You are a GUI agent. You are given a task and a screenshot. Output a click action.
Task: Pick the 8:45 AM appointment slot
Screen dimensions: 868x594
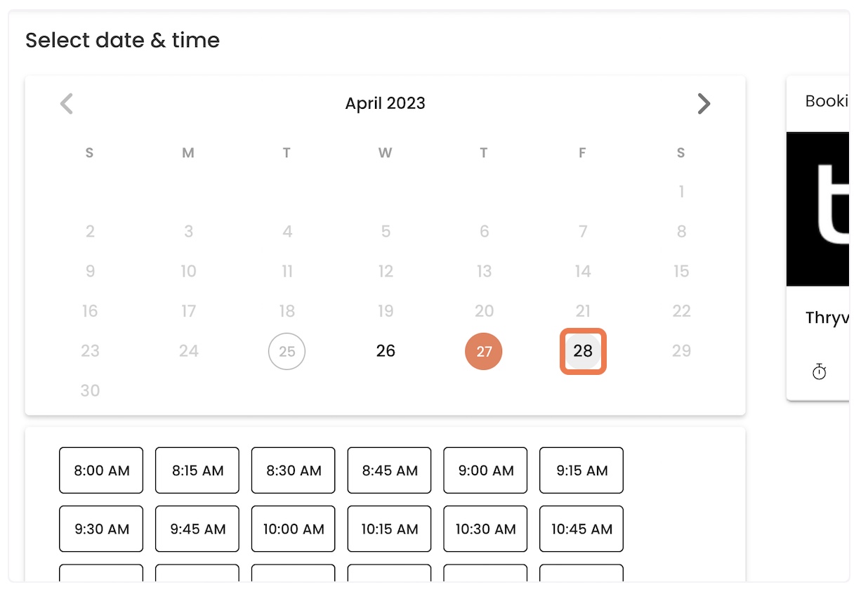tap(390, 470)
